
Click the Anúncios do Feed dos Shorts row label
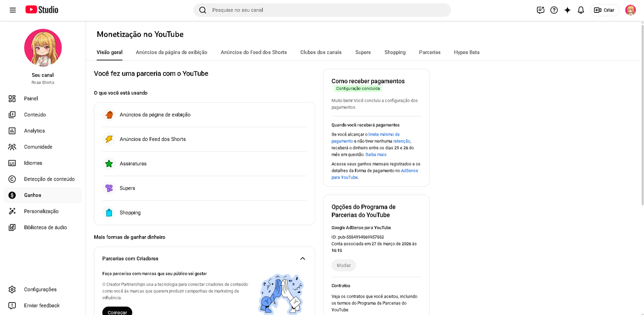coord(153,139)
